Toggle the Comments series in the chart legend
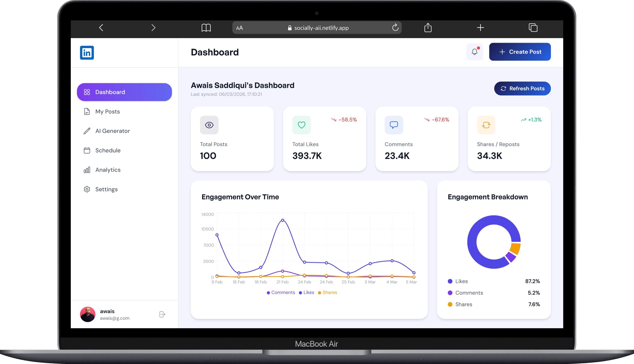This screenshot has width=634, height=364. [281, 292]
